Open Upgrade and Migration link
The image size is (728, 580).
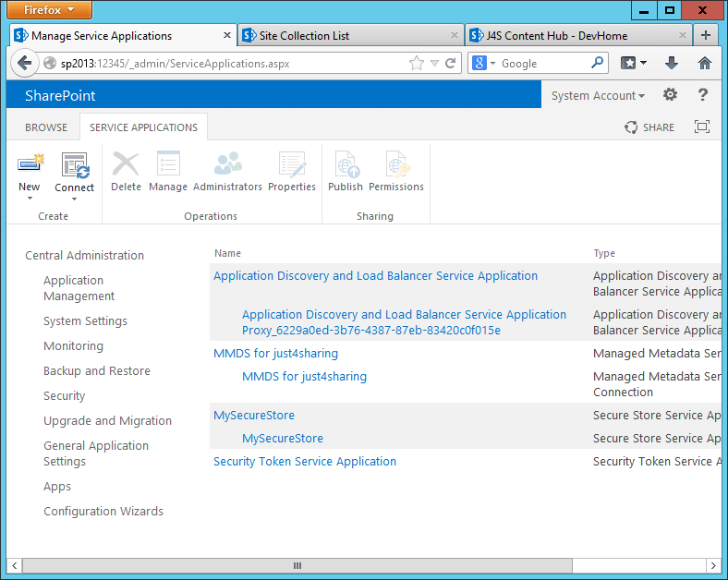tap(108, 420)
